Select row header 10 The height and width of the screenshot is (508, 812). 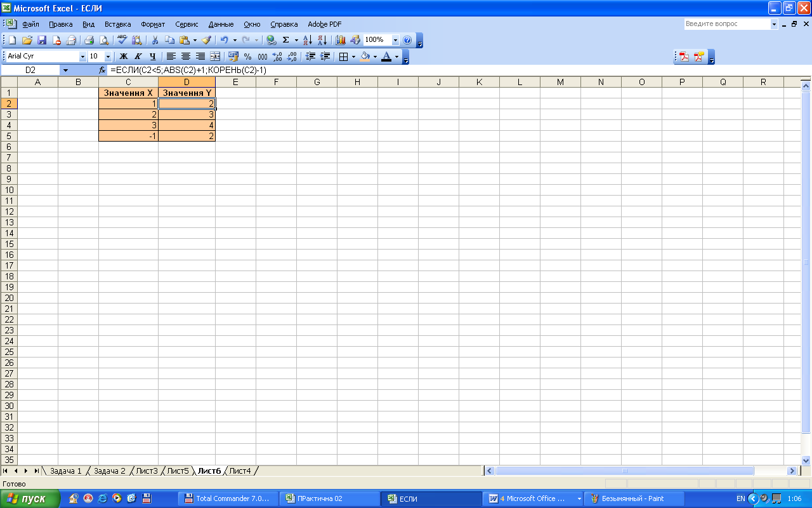pyautogui.click(x=9, y=190)
